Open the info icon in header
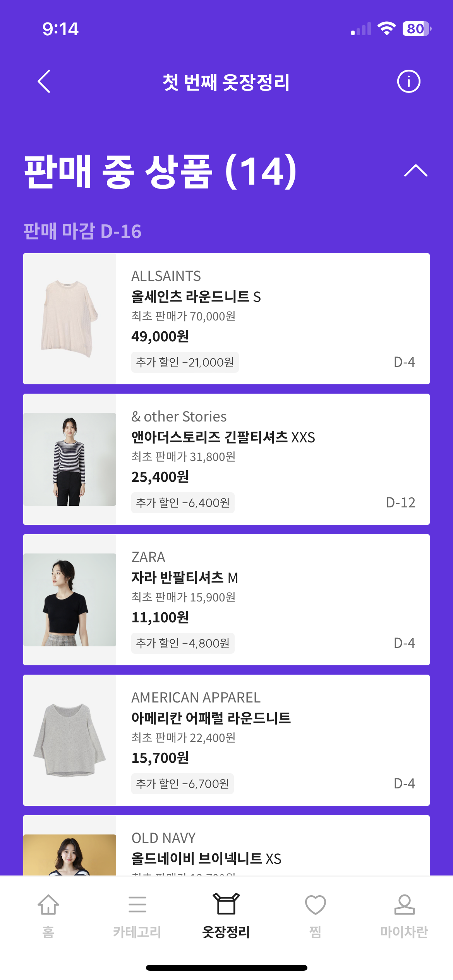The height and width of the screenshot is (980, 453). click(x=408, y=81)
